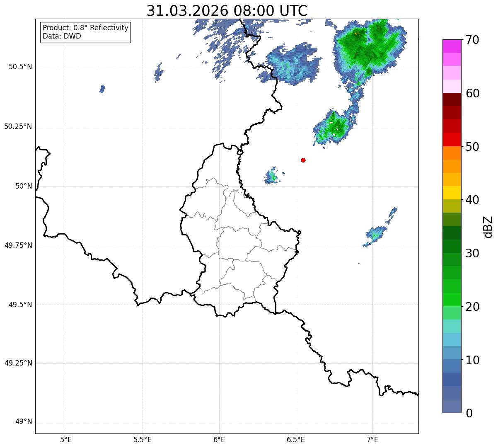This screenshot has height=448, width=498.
Task: Click the bright green colorbar segment near 20
Action: click(452, 300)
